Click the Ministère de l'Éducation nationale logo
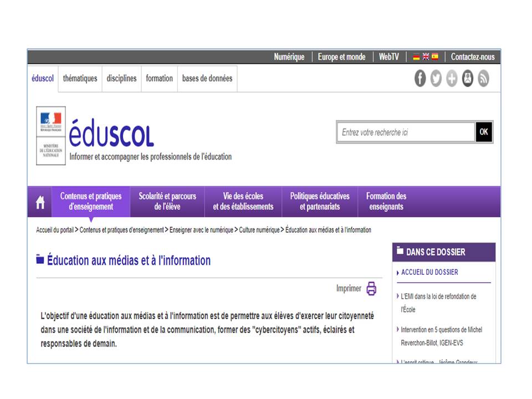Viewport: 532px width, 399px height. [51, 136]
